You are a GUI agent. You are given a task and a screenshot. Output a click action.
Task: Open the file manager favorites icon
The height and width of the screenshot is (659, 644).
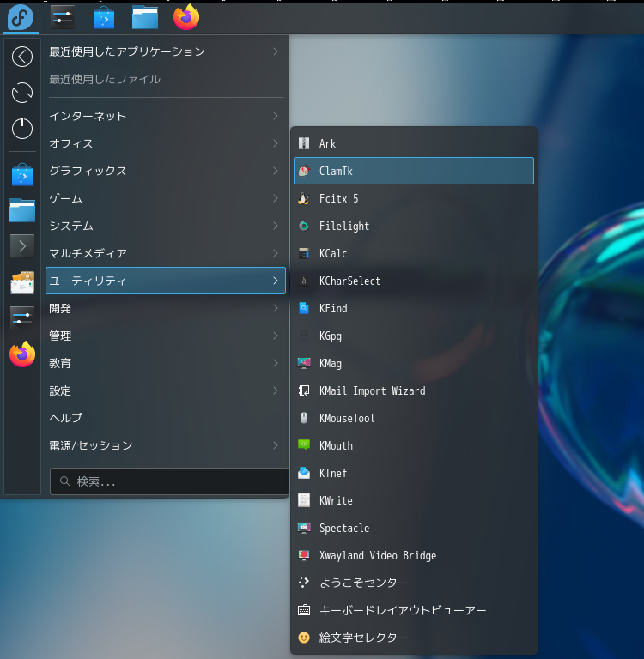(x=22, y=209)
